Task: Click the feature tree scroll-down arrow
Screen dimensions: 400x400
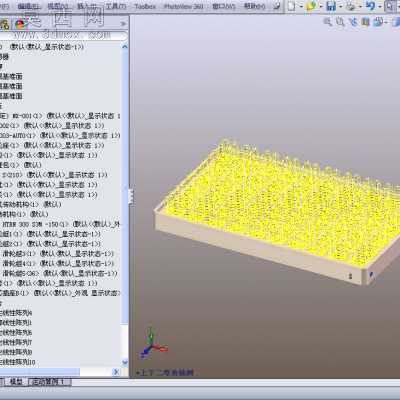Action: coord(125,362)
